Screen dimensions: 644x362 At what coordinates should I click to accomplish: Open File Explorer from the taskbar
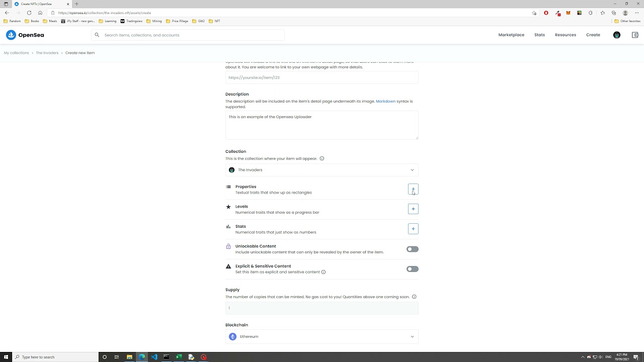point(129,357)
